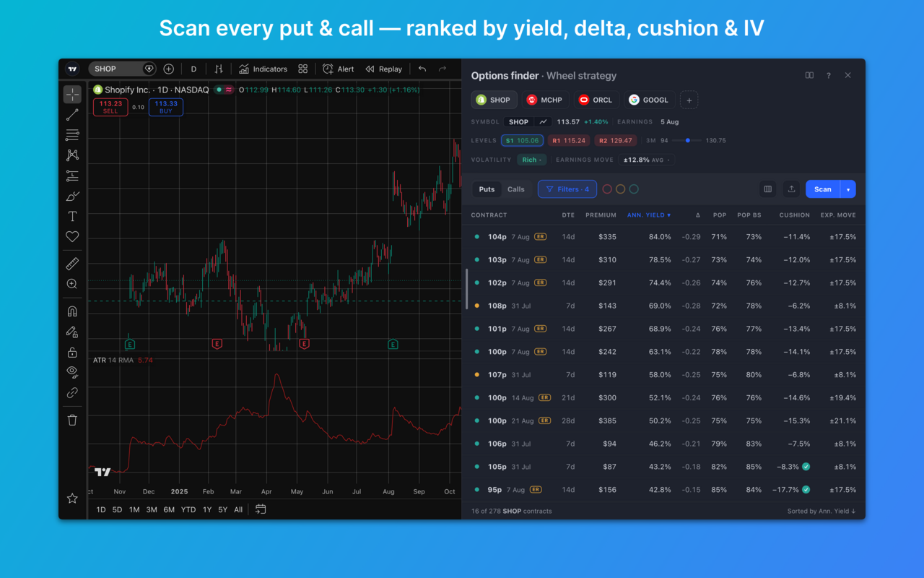Screen dimensions: 924x578
Task: Show Puts contracts
Action: coord(487,189)
